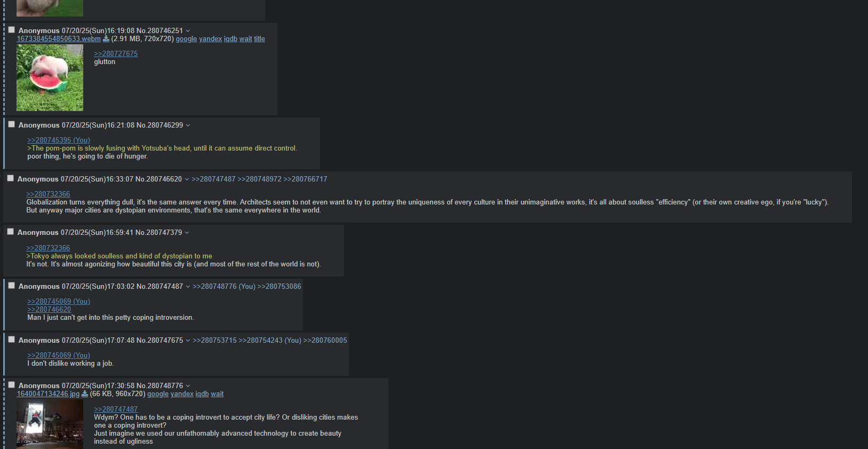Screen dimensions: 868x449
Task: Open backlink >>280766717 on post 280746620
Action: pos(305,179)
